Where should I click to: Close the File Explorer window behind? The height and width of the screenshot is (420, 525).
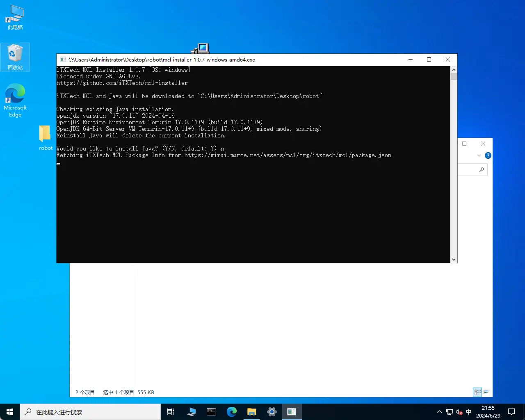(x=483, y=144)
